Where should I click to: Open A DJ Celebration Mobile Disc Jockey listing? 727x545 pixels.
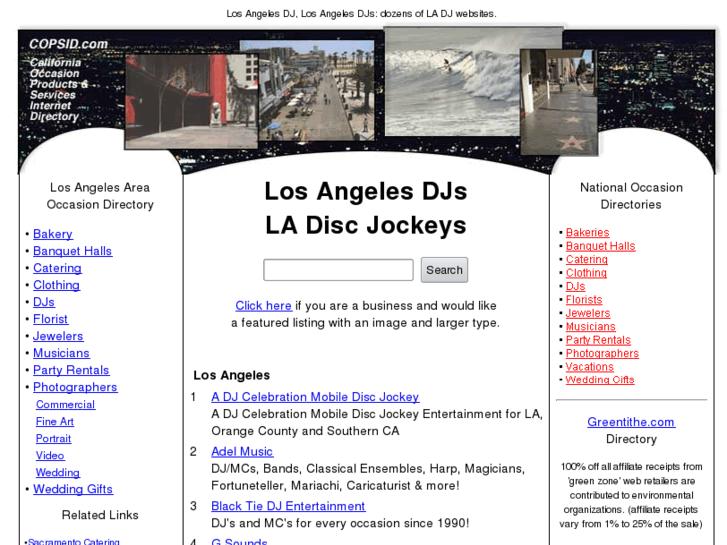315,397
